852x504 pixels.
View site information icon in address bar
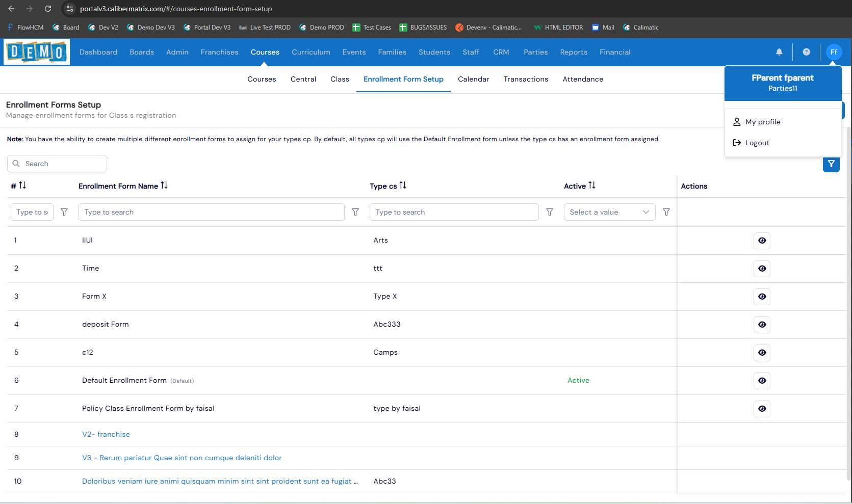(x=70, y=9)
